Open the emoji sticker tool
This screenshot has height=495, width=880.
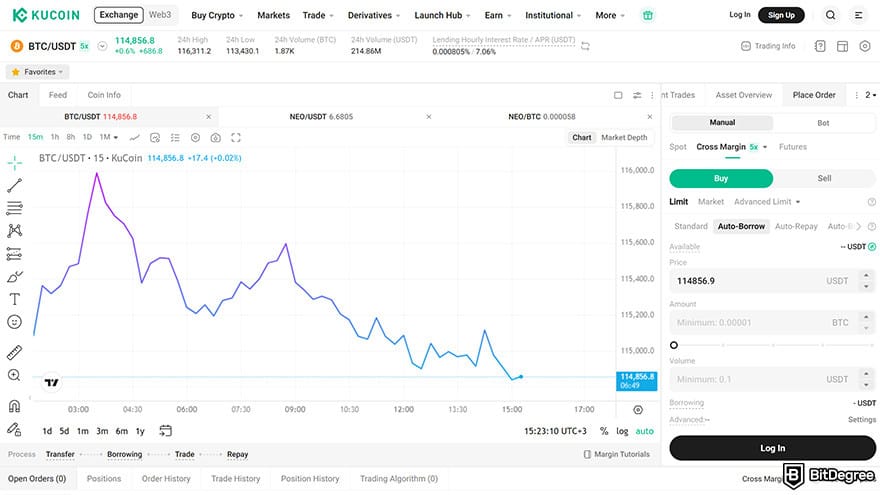coord(15,322)
